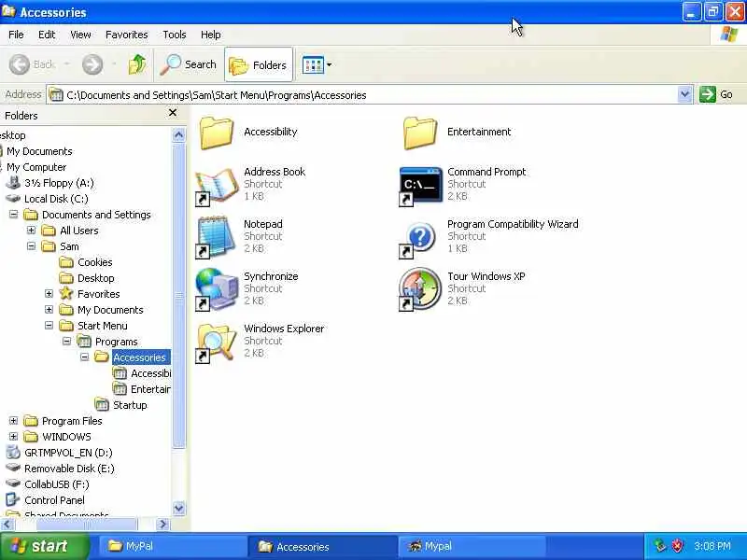Click the Forward arrow toolbar icon
This screenshot has height=560, width=747.
pos(92,64)
